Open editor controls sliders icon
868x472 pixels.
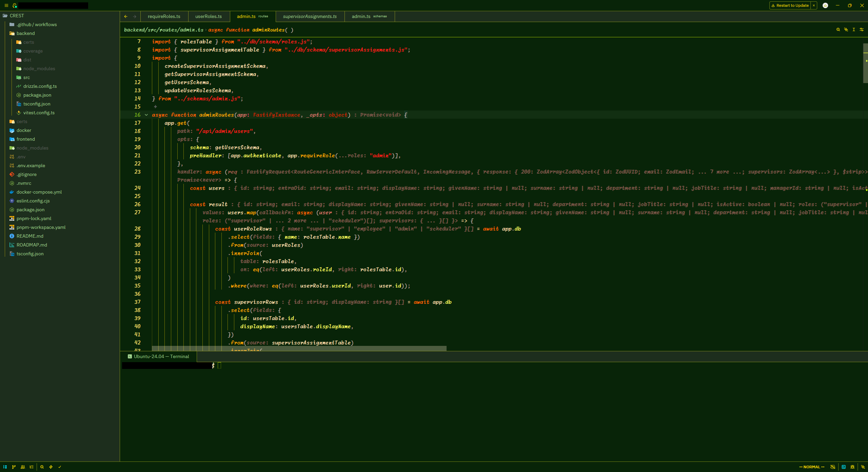coord(862,30)
